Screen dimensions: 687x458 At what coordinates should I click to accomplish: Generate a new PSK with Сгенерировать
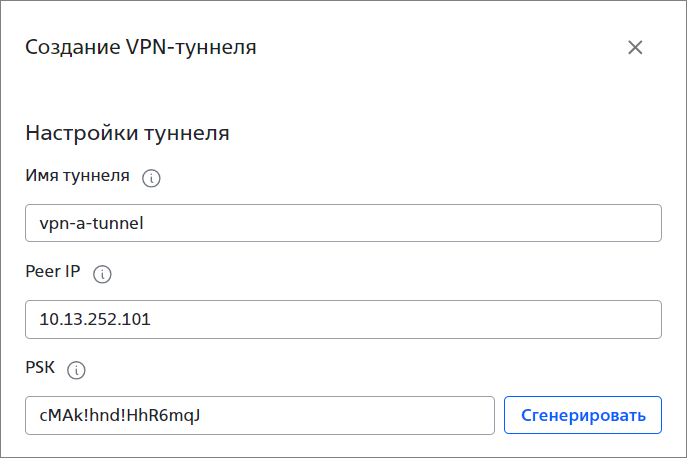pos(583,415)
